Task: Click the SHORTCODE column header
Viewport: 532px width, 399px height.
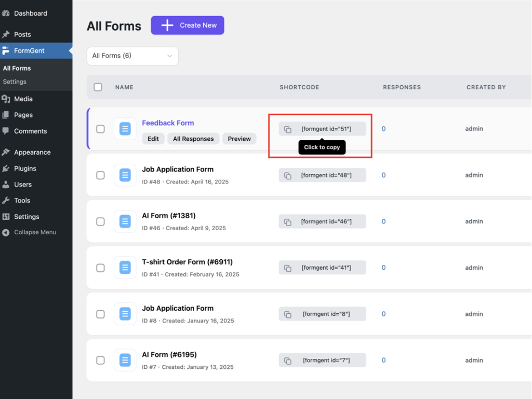Action: coord(299,87)
